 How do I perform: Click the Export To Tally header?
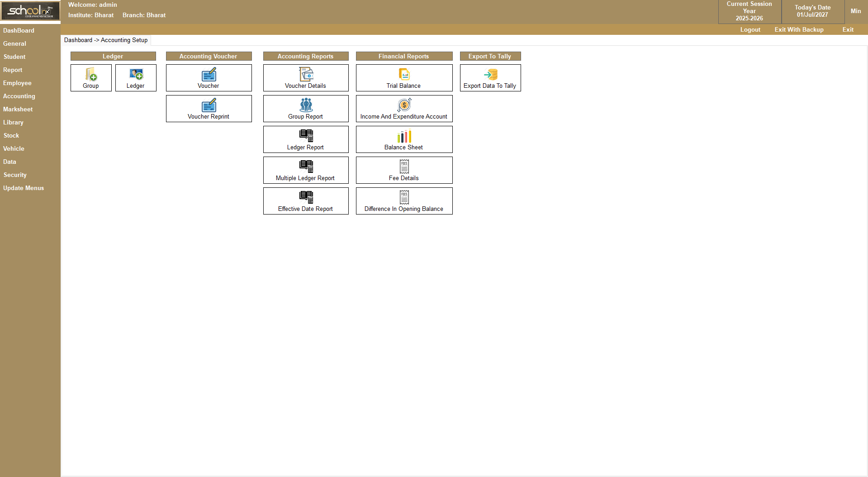click(x=490, y=56)
